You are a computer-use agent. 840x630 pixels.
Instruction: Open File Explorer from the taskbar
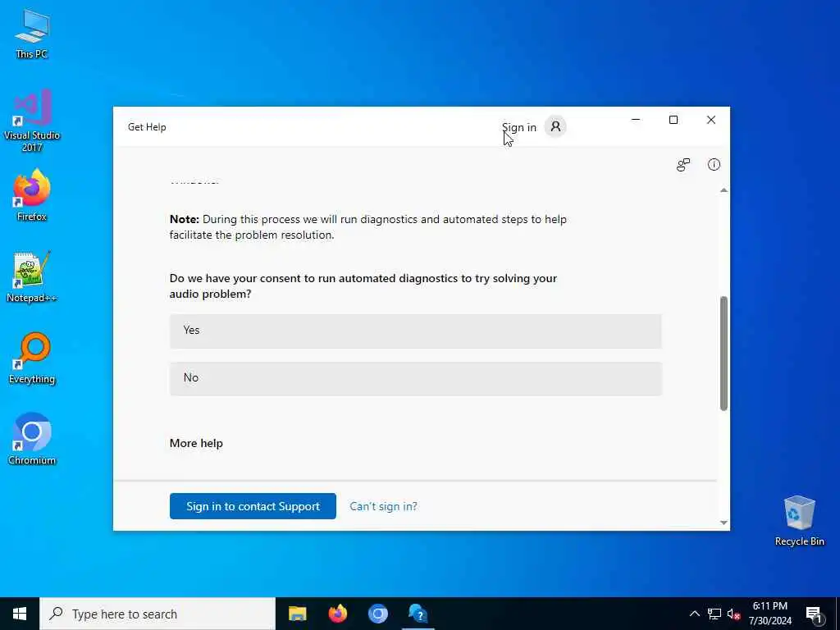(297, 614)
